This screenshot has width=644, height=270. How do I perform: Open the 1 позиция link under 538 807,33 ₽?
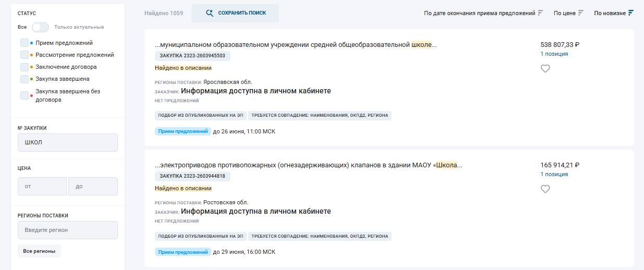[x=554, y=54]
